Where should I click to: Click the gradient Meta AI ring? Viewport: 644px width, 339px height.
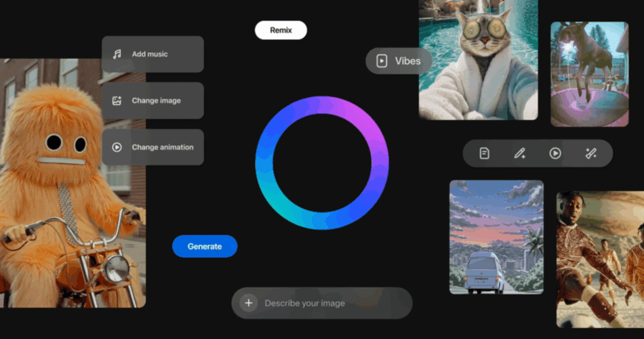tap(322, 163)
